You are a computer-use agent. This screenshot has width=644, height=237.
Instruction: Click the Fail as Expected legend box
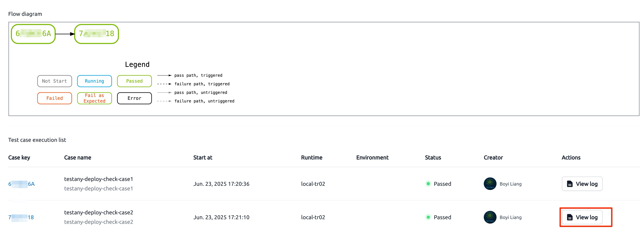[x=94, y=98]
